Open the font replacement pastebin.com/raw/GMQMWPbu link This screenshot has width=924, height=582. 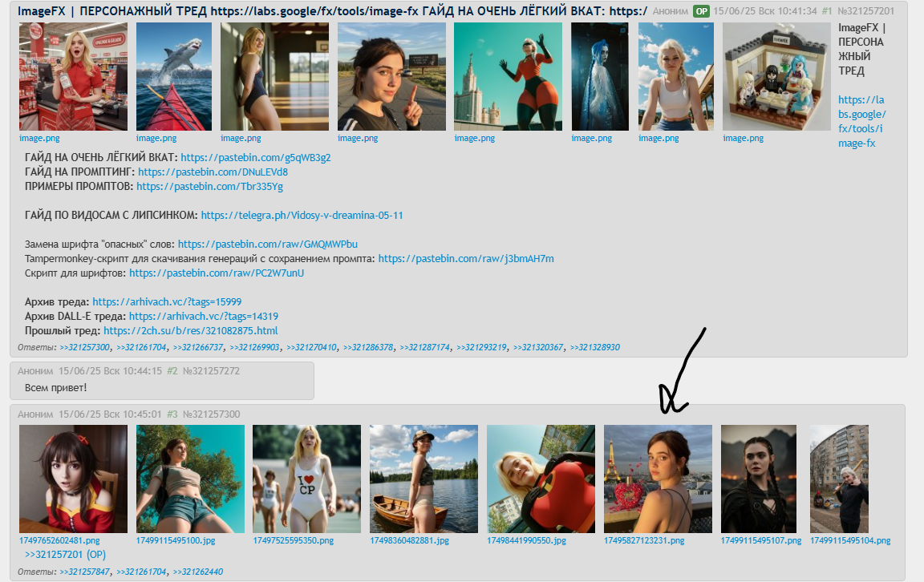(x=268, y=244)
